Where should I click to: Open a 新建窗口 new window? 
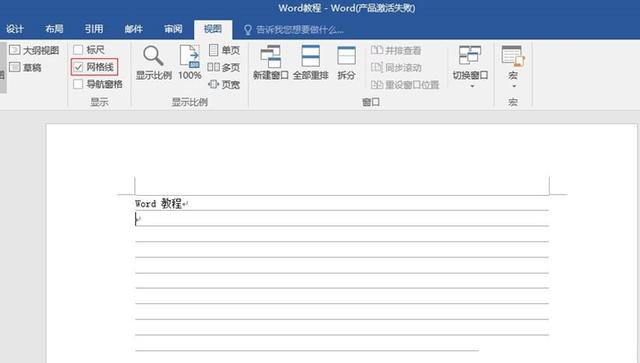pyautogui.click(x=271, y=62)
